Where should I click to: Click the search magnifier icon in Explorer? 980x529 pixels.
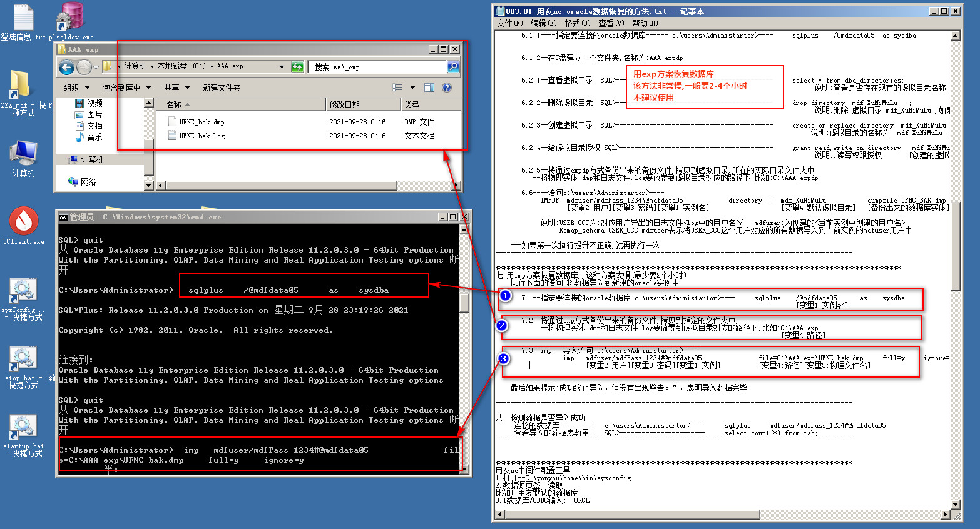point(453,67)
